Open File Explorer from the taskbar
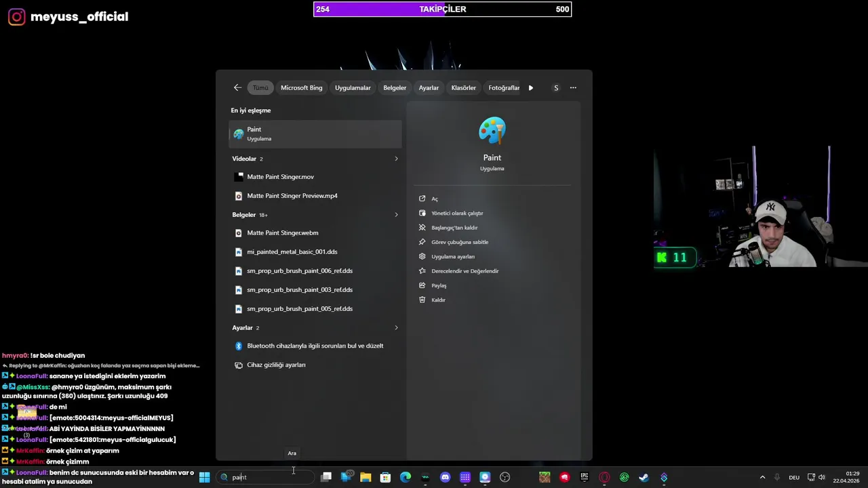The width and height of the screenshot is (868, 488). point(366,477)
